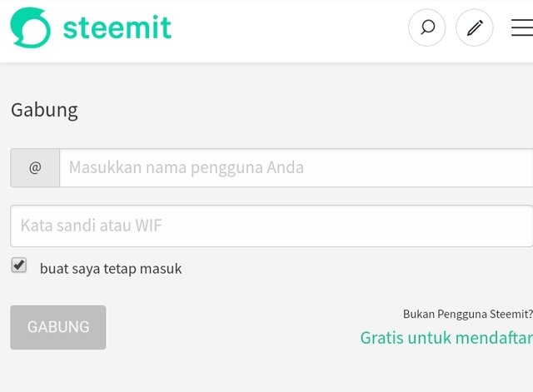Click 'Bukan Pengguna Steemit?' text
The width and height of the screenshot is (533, 392).
tap(468, 314)
